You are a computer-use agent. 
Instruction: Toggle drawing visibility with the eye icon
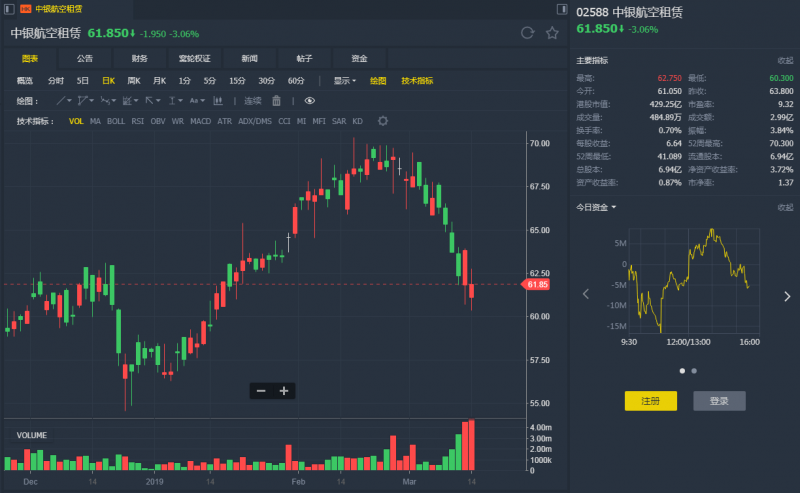coord(310,100)
